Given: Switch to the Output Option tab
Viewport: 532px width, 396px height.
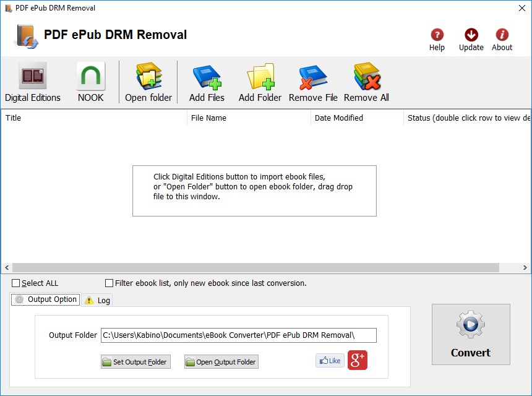Looking at the screenshot, I should coord(46,299).
